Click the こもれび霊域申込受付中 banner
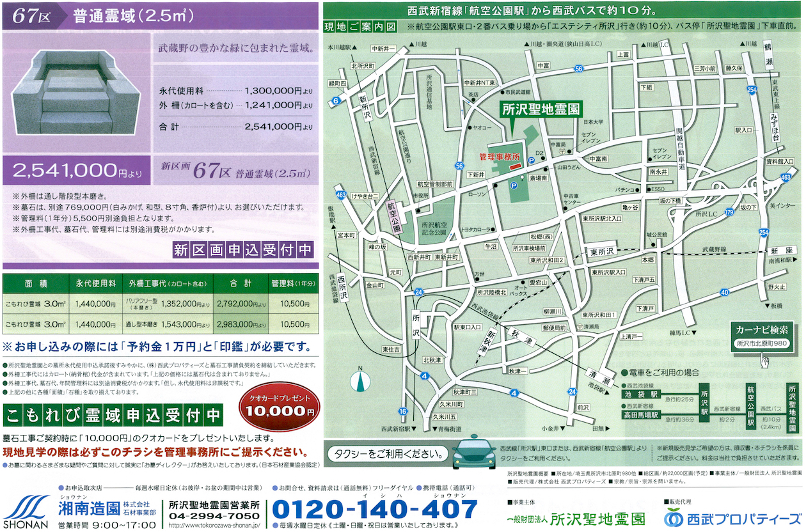Image resolution: width=806 pixels, height=532 pixels. point(113,416)
